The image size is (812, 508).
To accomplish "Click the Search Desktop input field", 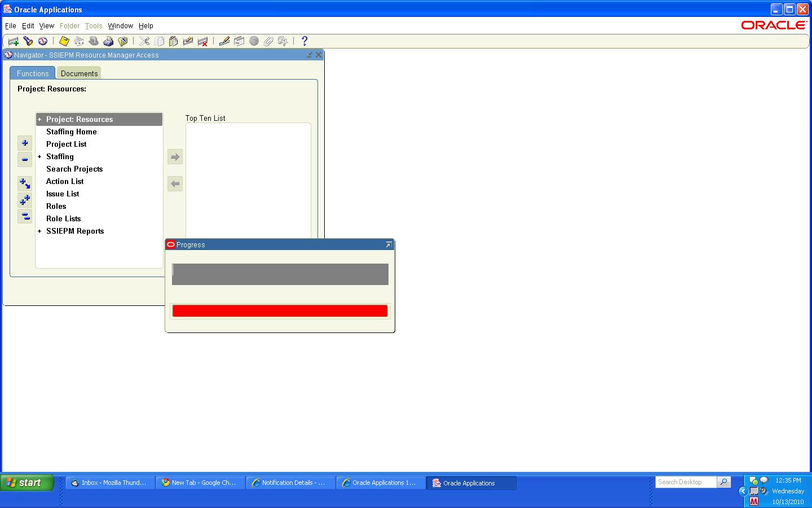I will pos(686,482).
